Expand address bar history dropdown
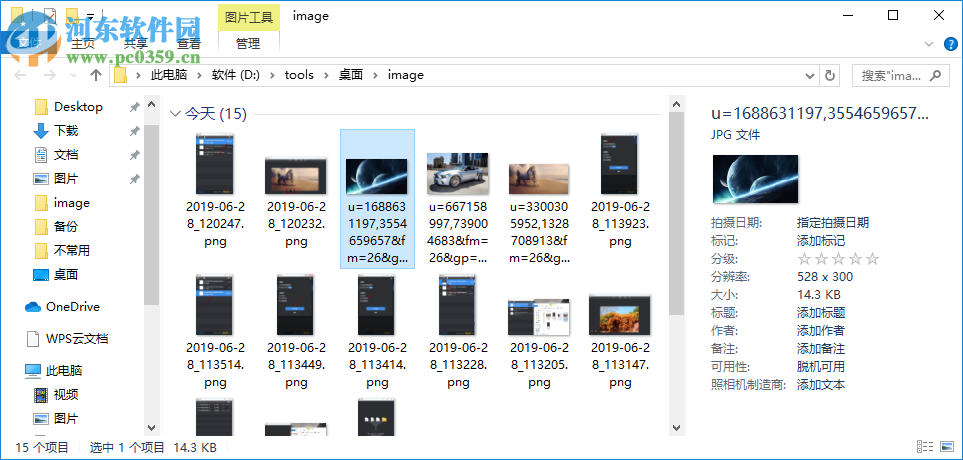Viewport: 963px width, 460px height. coord(810,76)
